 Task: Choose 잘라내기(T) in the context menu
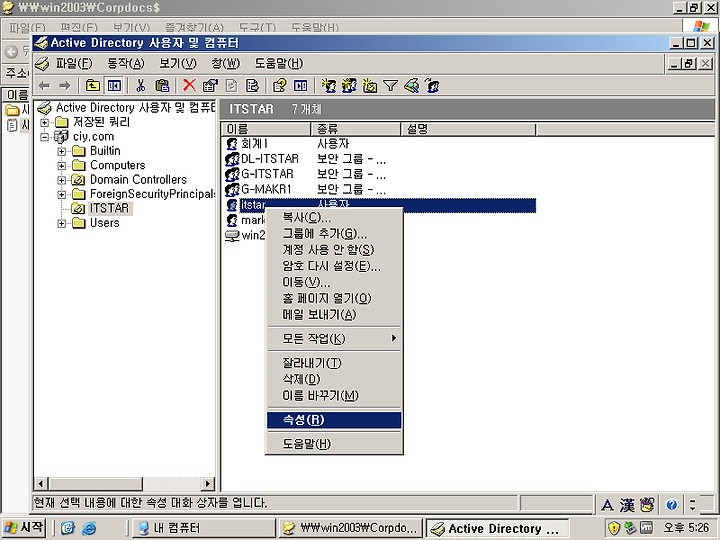tap(334, 363)
